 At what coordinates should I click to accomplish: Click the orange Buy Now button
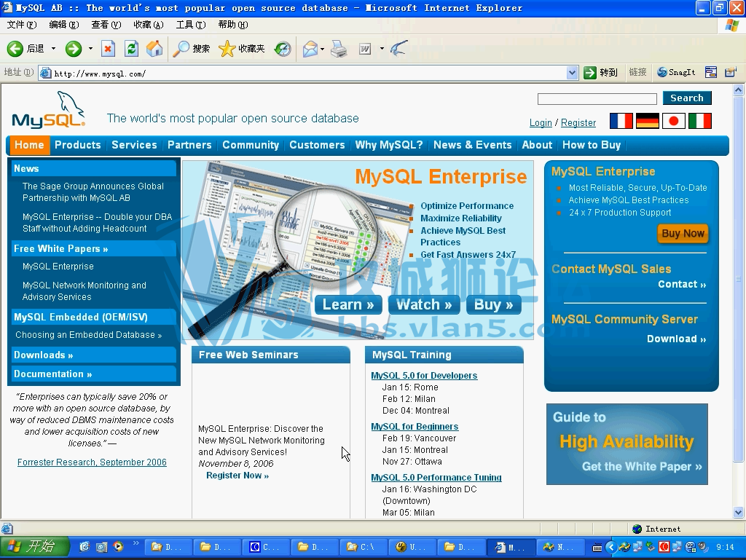tap(683, 234)
